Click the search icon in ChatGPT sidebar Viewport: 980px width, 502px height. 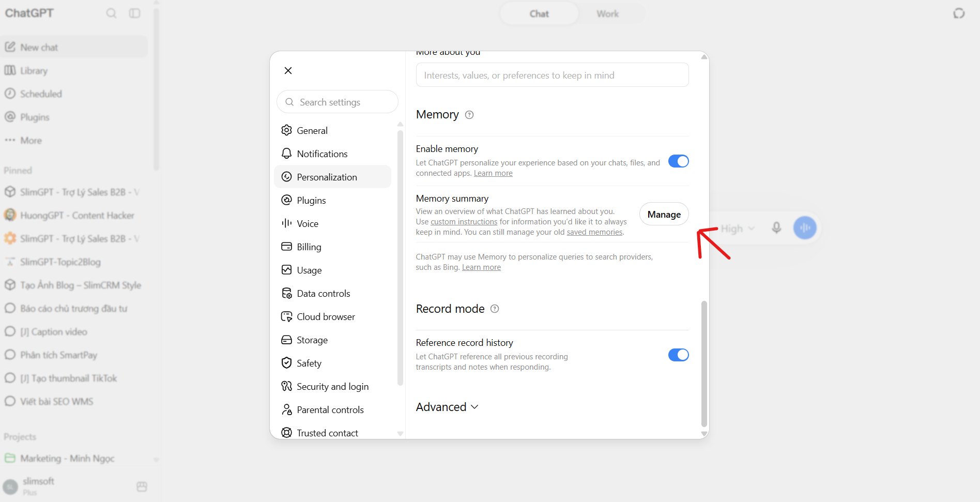(x=111, y=13)
